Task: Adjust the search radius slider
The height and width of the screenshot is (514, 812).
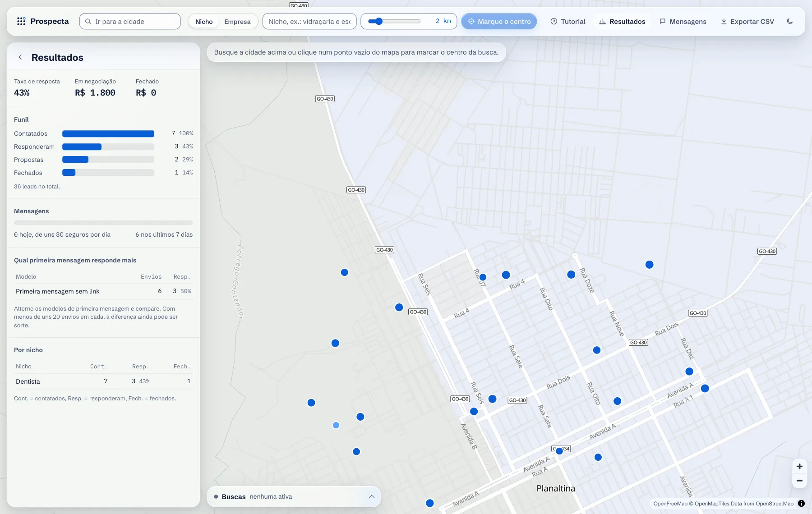Action: tap(394, 21)
